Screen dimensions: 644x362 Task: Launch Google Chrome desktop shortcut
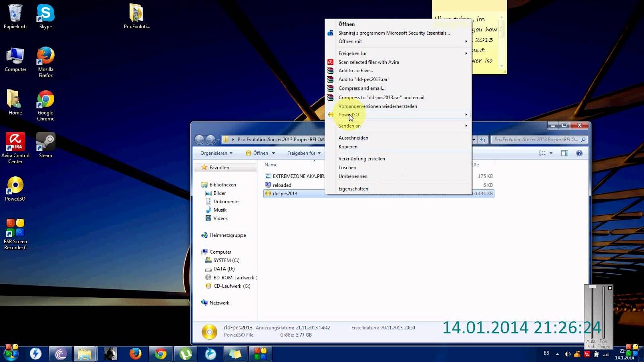coord(46,106)
